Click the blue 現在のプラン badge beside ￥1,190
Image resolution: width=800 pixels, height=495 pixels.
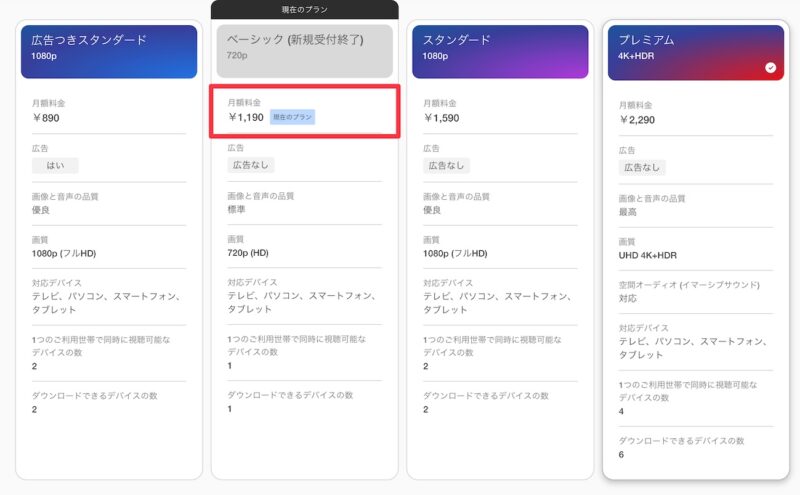pyautogui.click(x=292, y=117)
